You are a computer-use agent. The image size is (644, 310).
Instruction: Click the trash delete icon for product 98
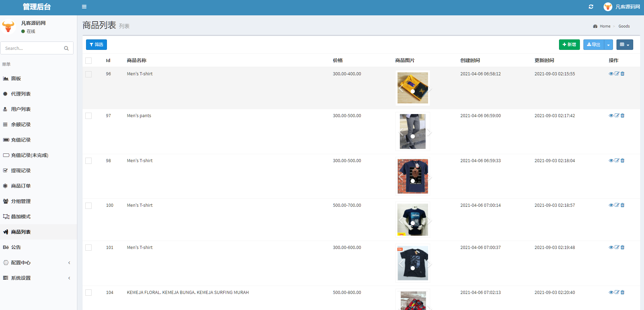(623, 160)
